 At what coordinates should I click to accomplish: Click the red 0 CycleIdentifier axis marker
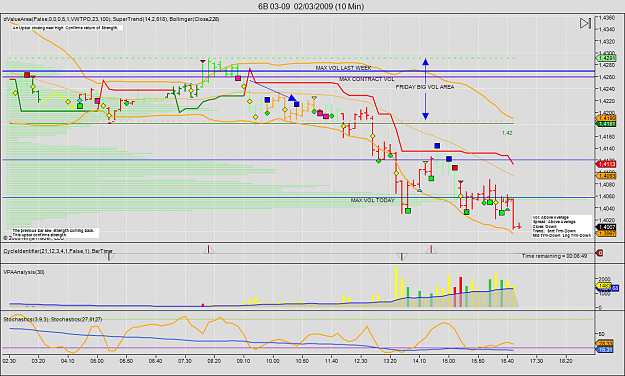tap(599, 253)
